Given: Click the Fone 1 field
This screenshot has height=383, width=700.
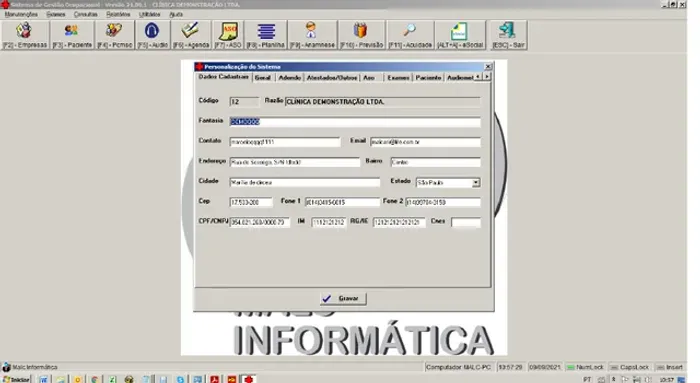Looking at the screenshot, I should click(342, 202).
